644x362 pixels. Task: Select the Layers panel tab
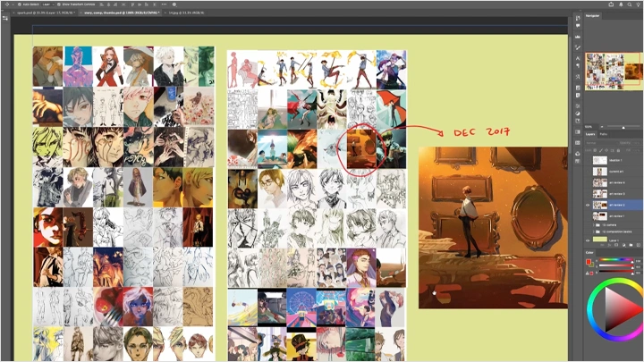(590, 134)
